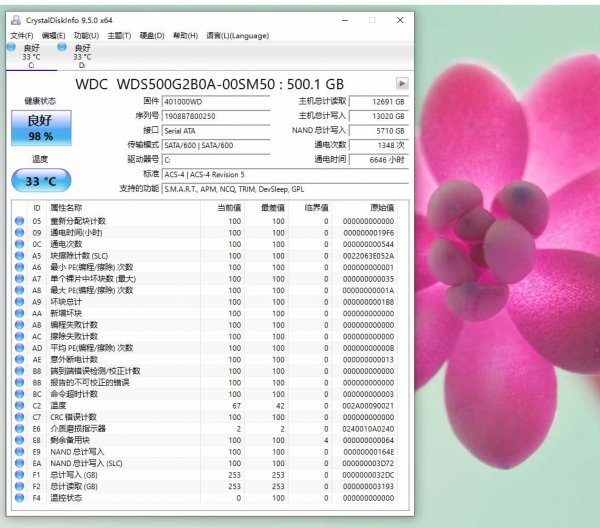Click the 良好 98% health status button
The height and width of the screenshot is (528, 600).
[x=41, y=128]
